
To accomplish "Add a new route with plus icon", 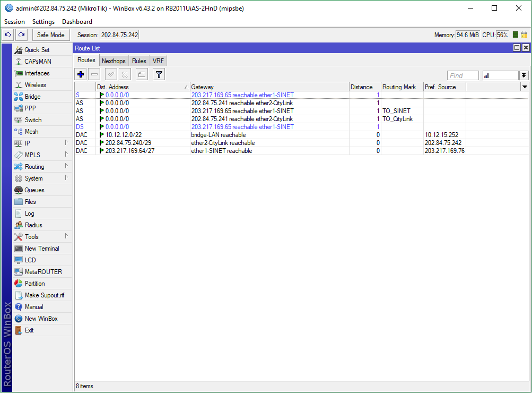I will coord(81,74).
